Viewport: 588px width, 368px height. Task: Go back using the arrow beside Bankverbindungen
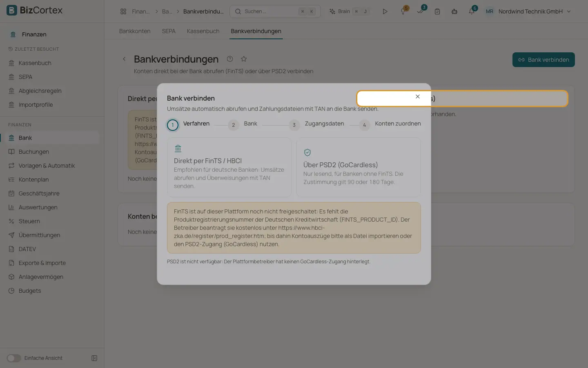tap(124, 59)
